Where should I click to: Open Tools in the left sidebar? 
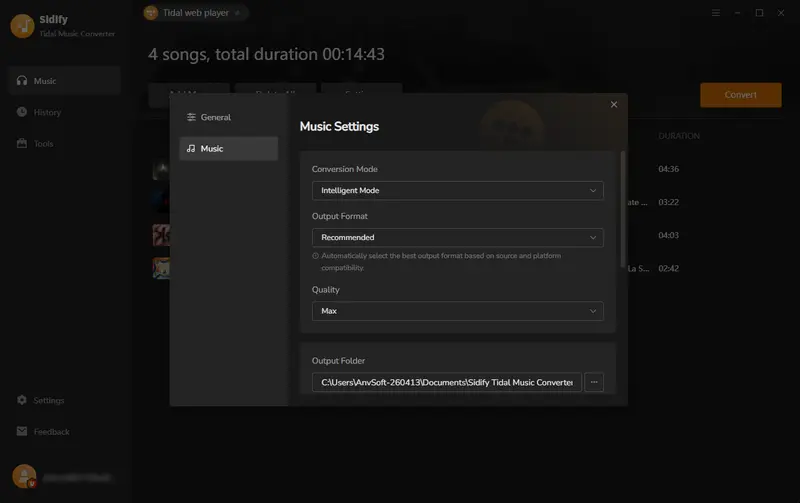(64, 144)
